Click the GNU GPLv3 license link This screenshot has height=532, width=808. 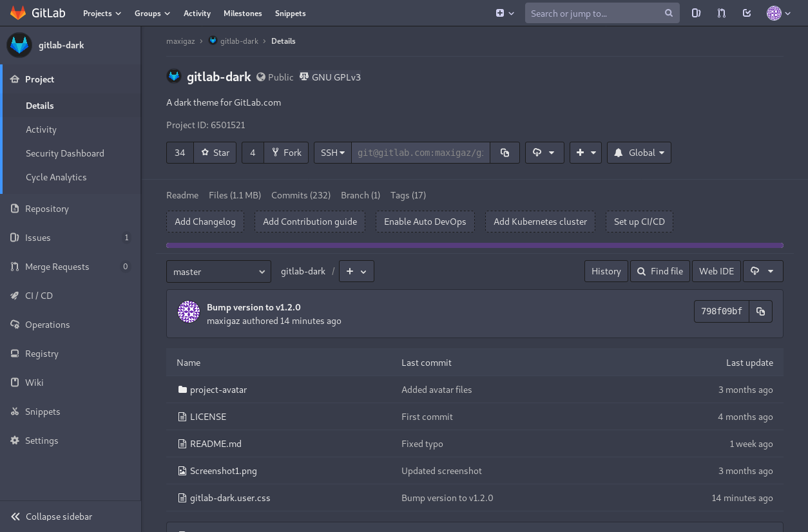(330, 77)
